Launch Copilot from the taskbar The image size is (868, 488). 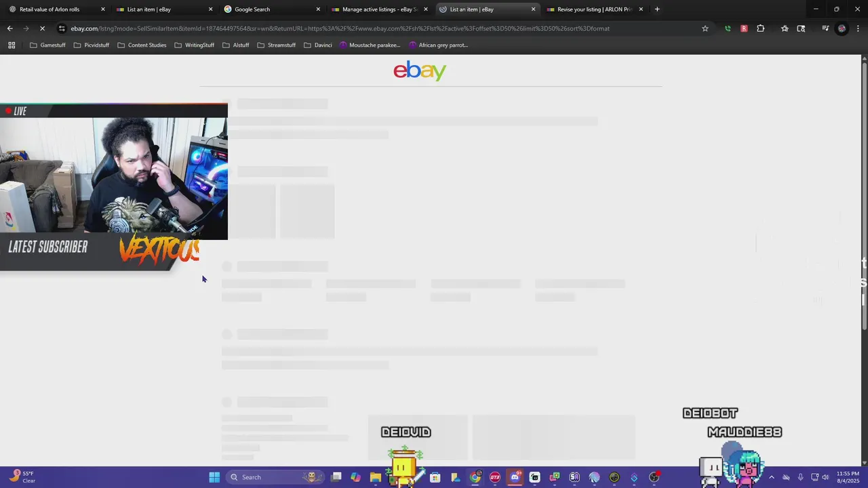[x=356, y=477]
